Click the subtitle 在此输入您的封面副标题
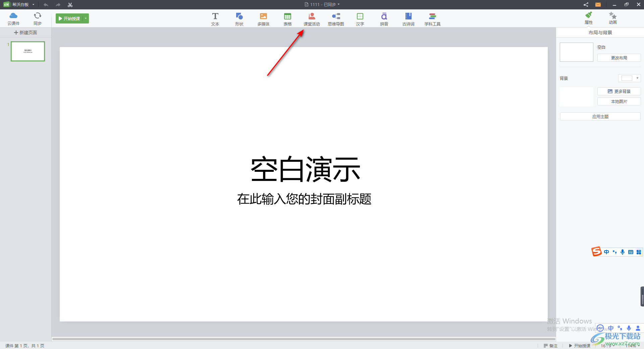Image resolution: width=644 pixels, height=349 pixels. (x=304, y=199)
